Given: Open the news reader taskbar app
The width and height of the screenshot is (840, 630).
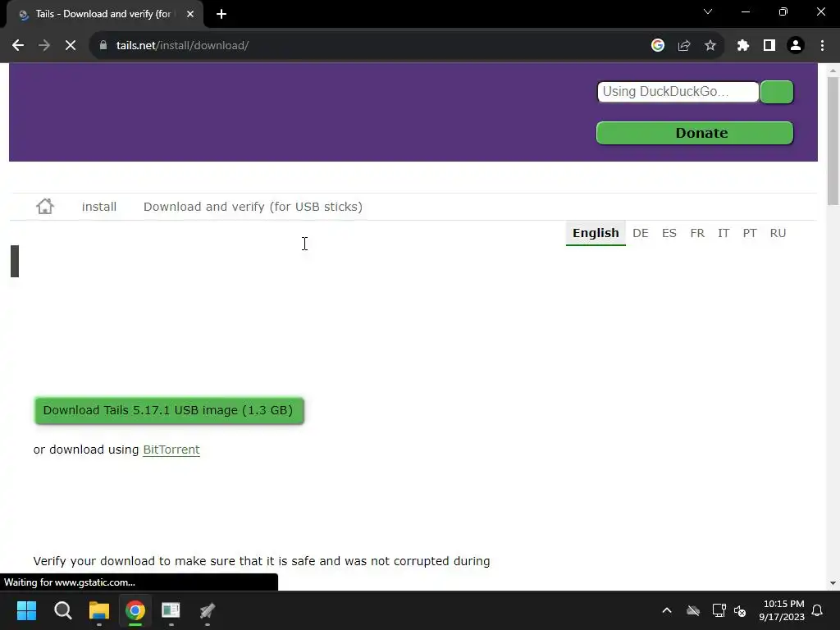Looking at the screenshot, I should tap(171, 610).
